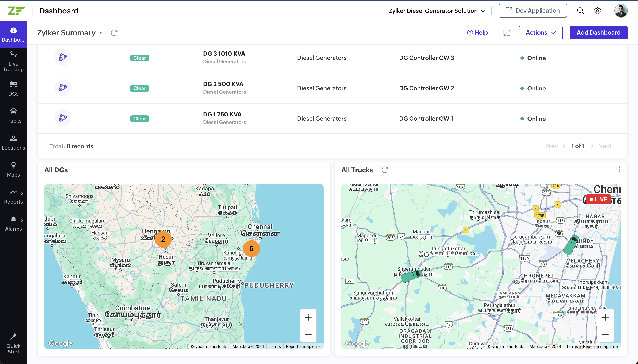Open Reports in the sidebar
This screenshot has width=638, height=364.
click(14, 197)
